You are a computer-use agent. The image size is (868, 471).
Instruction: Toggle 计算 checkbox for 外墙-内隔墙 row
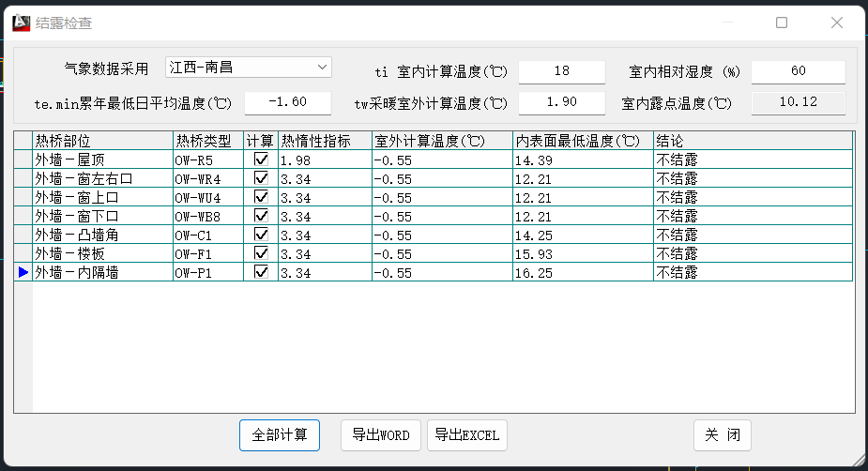click(261, 272)
